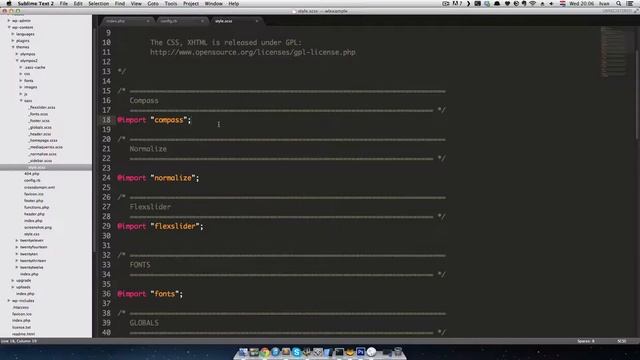640x360 pixels.
Task: Expand the wp-admin folder
Action: [9, 20]
